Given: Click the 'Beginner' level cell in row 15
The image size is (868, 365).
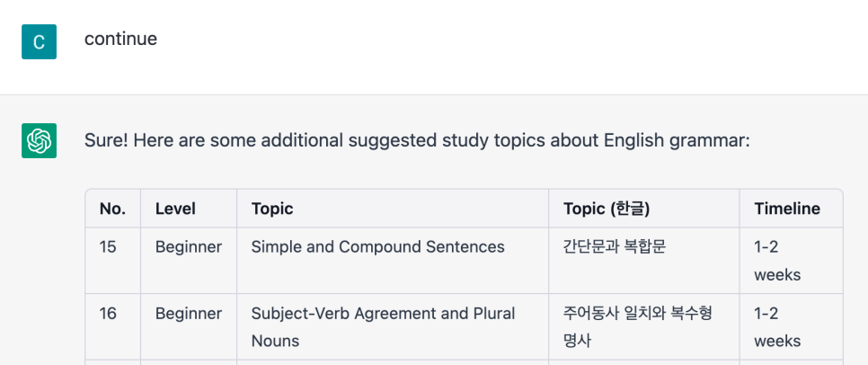Looking at the screenshot, I should click(189, 261).
